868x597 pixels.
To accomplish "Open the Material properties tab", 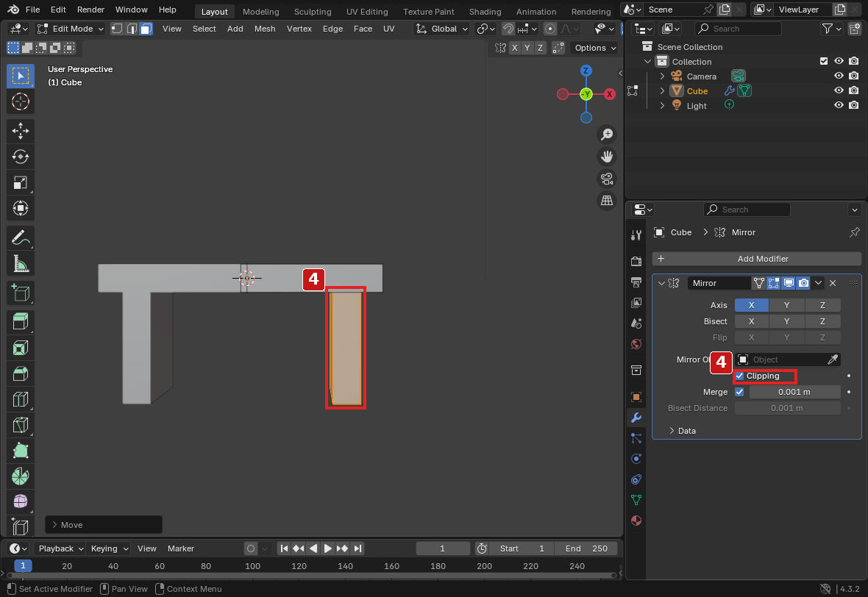I will click(x=636, y=521).
